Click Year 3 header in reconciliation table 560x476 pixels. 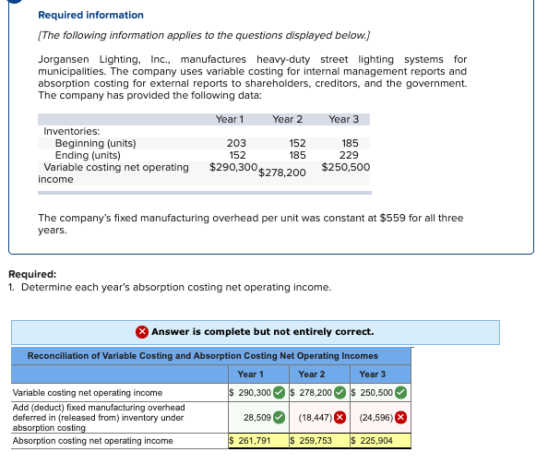[372, 374]
